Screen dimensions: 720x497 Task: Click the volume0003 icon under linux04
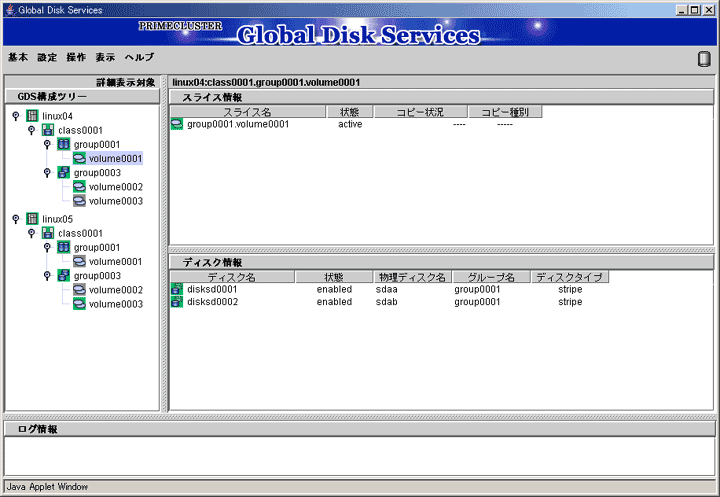(x=79, y=201)
